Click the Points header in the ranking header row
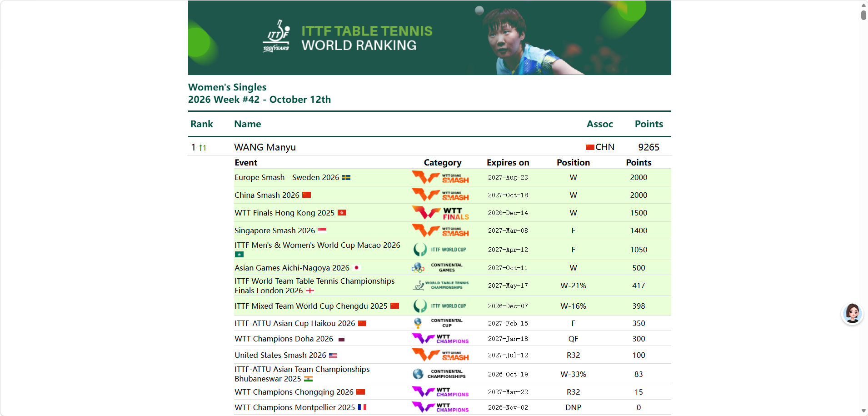The width and height of the screenshot is (868, 416). click(x=649, y=124)
